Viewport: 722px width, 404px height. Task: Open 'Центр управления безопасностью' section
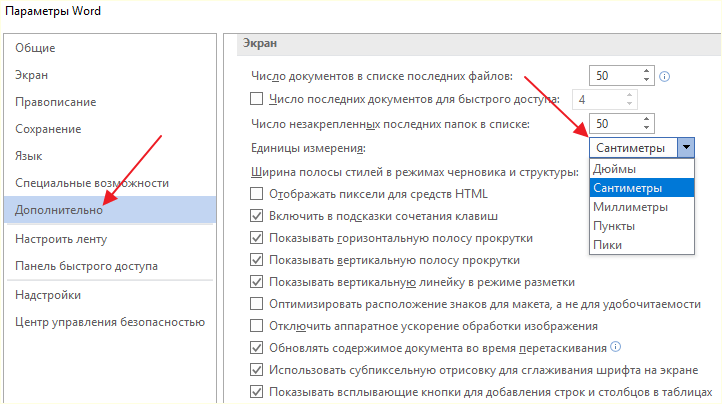[110, 322]
